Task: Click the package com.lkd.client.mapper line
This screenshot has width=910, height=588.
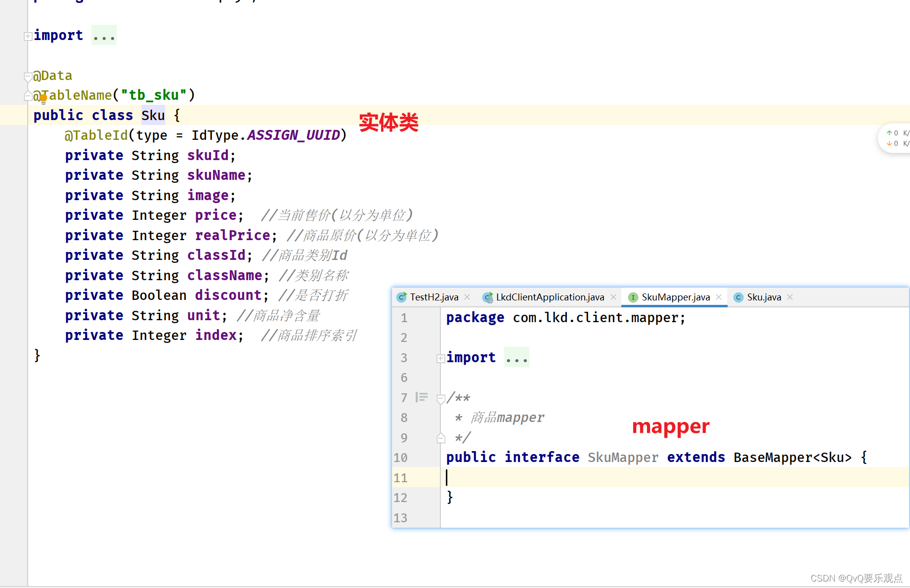Action: click(x=566, y=317)
